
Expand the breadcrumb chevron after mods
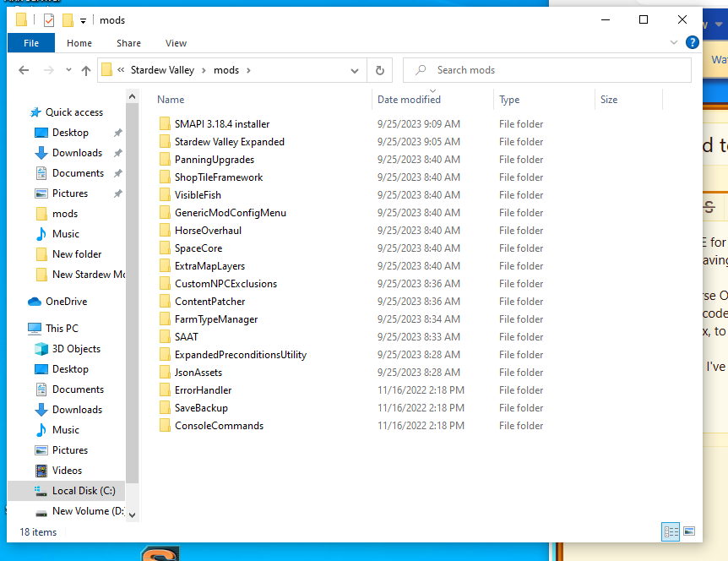pos(248,71)
